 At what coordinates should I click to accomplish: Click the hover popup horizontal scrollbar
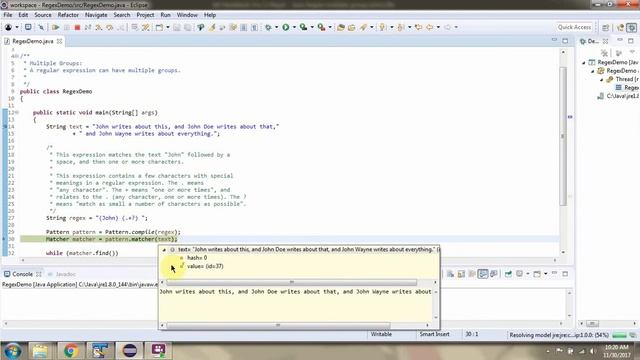(x=291, y=282)
